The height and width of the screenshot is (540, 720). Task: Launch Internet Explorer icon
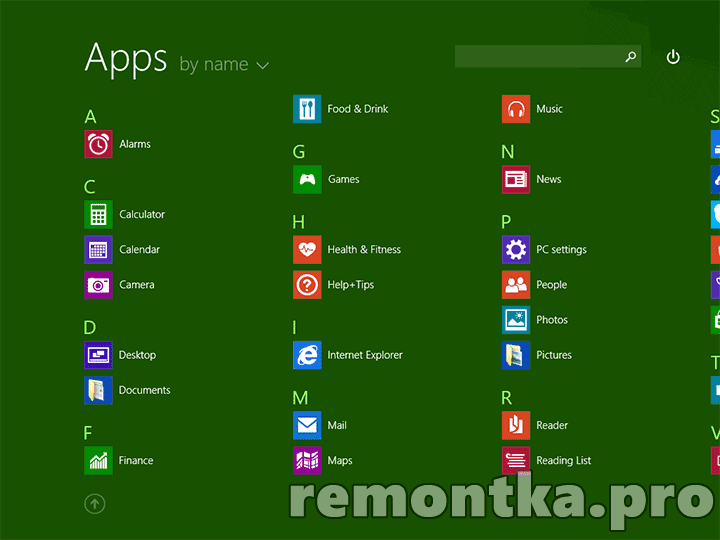[x=307, y=355]
